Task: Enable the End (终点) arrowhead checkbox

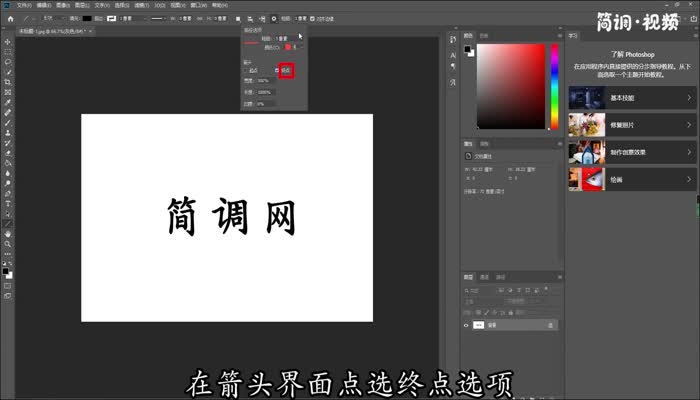Action: click(277, 70)
